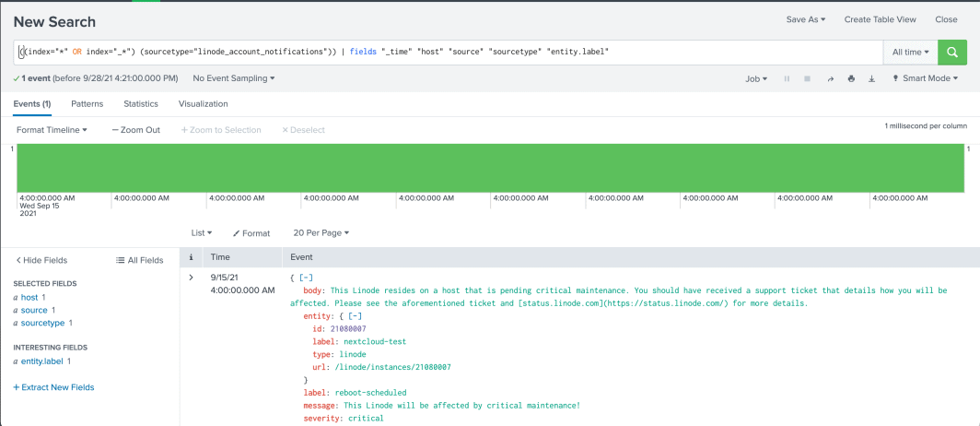Open the Smart Mode dropdown
Viewport: 980px width, 426px height.
[925, 79]
